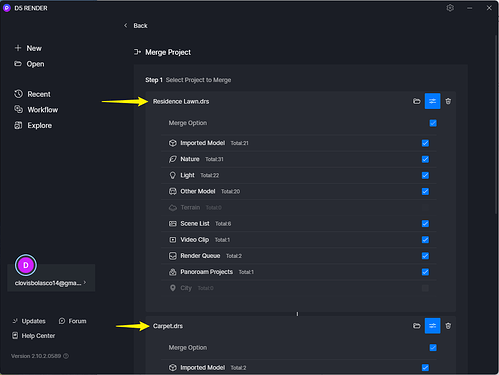499x375 pixels.
Task: Remove Carpet.drs using trash icon
Action: tap(448, 326)
